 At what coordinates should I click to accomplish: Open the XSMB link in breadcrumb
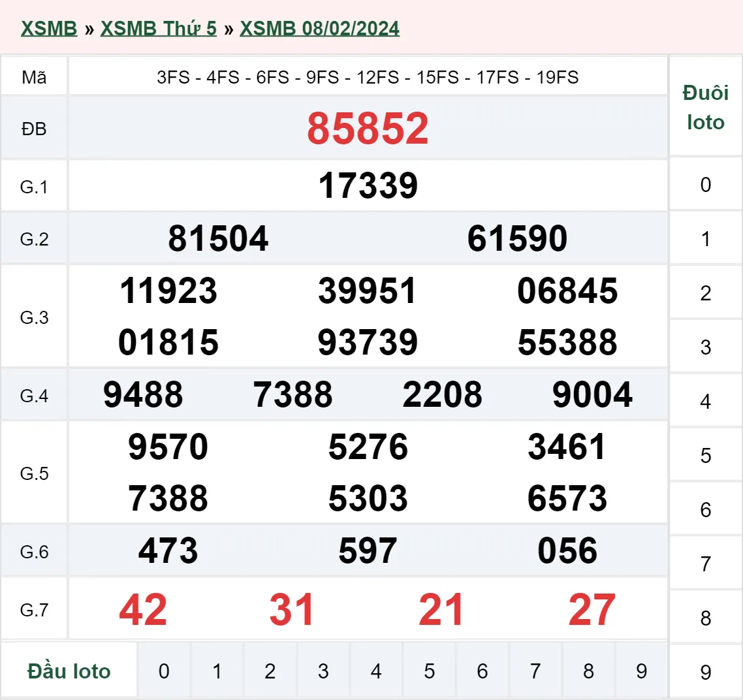click(x=48, y=27)
